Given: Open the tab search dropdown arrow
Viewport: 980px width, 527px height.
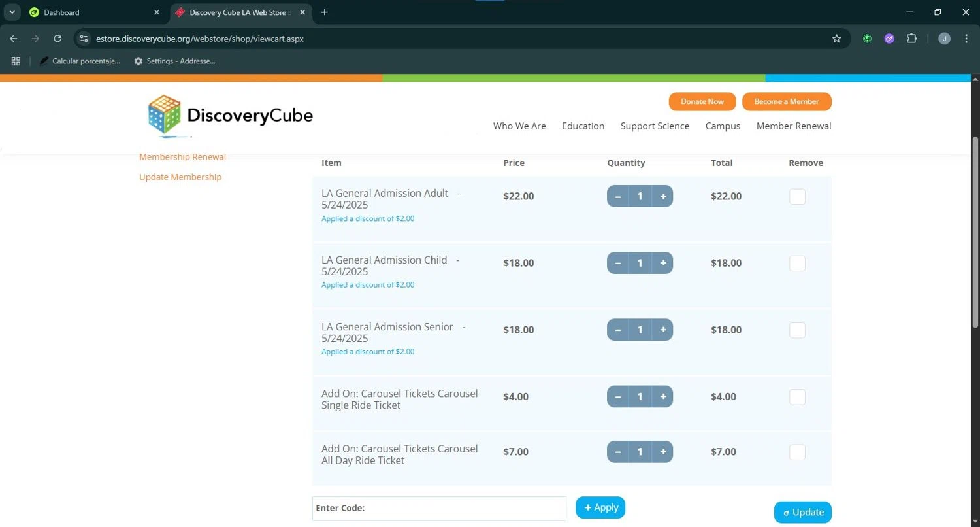Looking at the screenshot, I should [x=12, y=12].
